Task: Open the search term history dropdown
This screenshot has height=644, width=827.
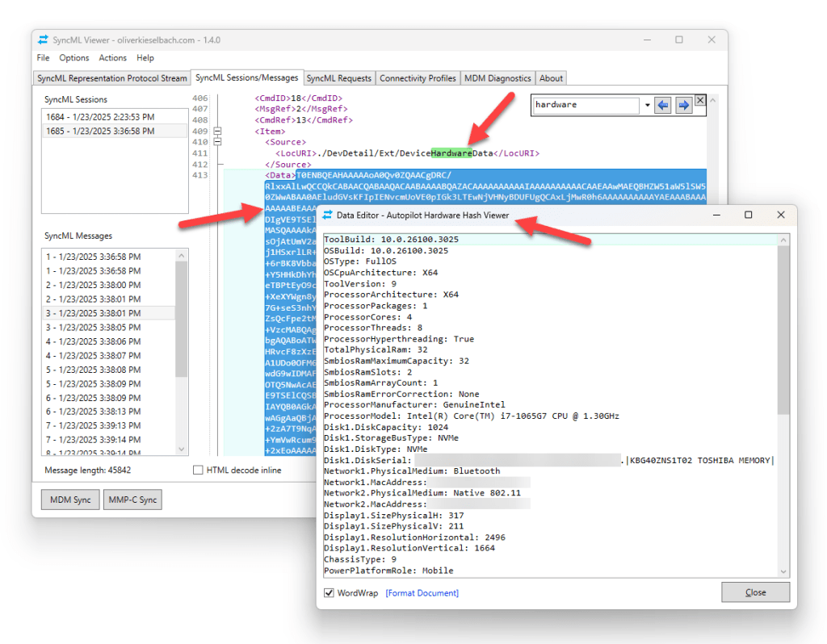Action: [647, 106]
